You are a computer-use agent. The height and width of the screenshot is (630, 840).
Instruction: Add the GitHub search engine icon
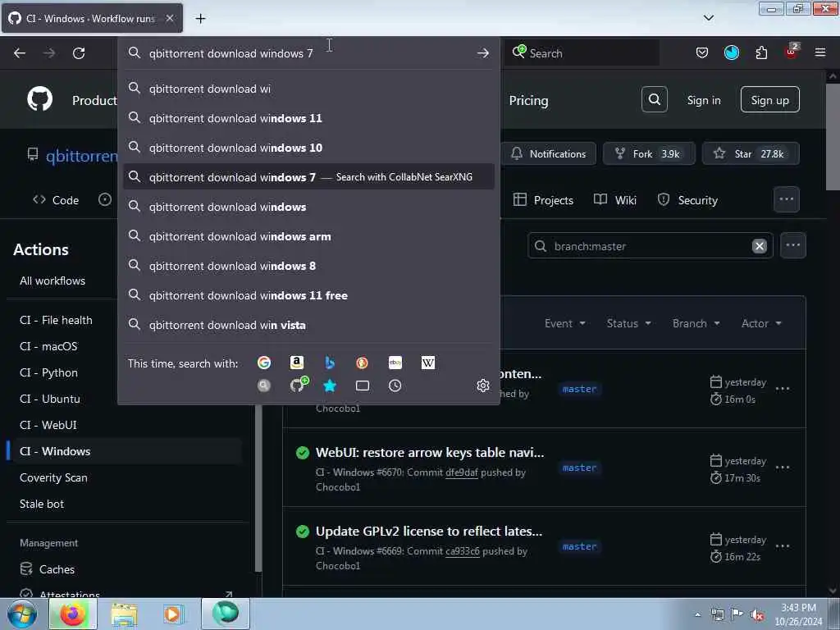[299, 386]
